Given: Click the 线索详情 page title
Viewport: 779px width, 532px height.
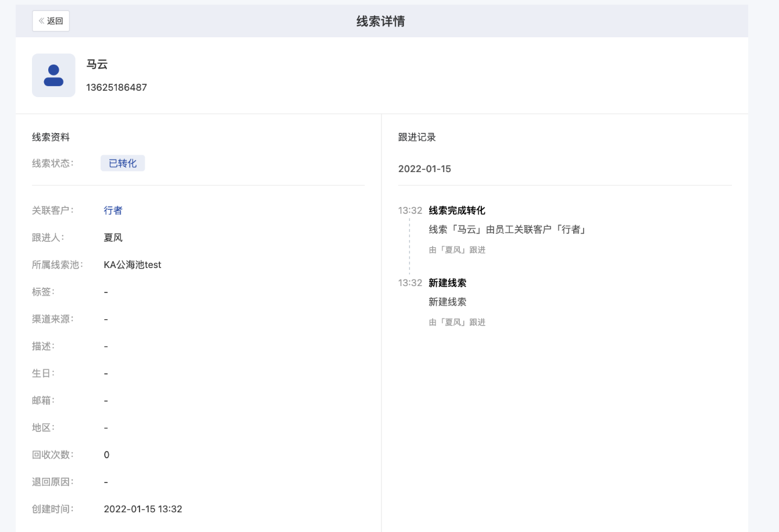Looking at the screenshot, I should (381, 22).
